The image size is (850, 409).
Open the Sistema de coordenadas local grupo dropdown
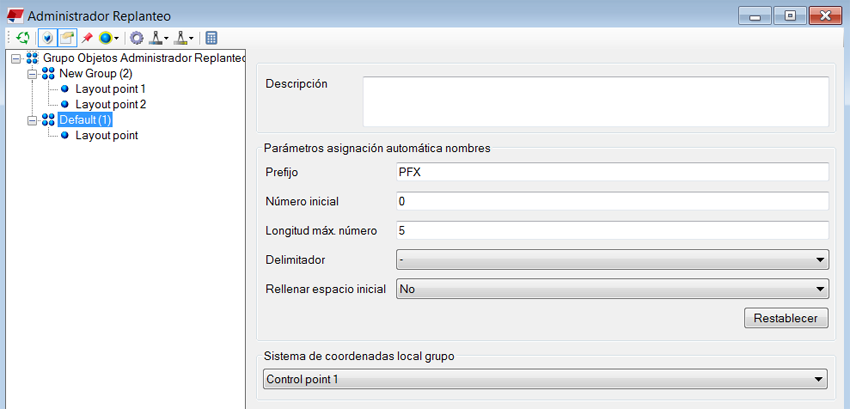point(545,379)
